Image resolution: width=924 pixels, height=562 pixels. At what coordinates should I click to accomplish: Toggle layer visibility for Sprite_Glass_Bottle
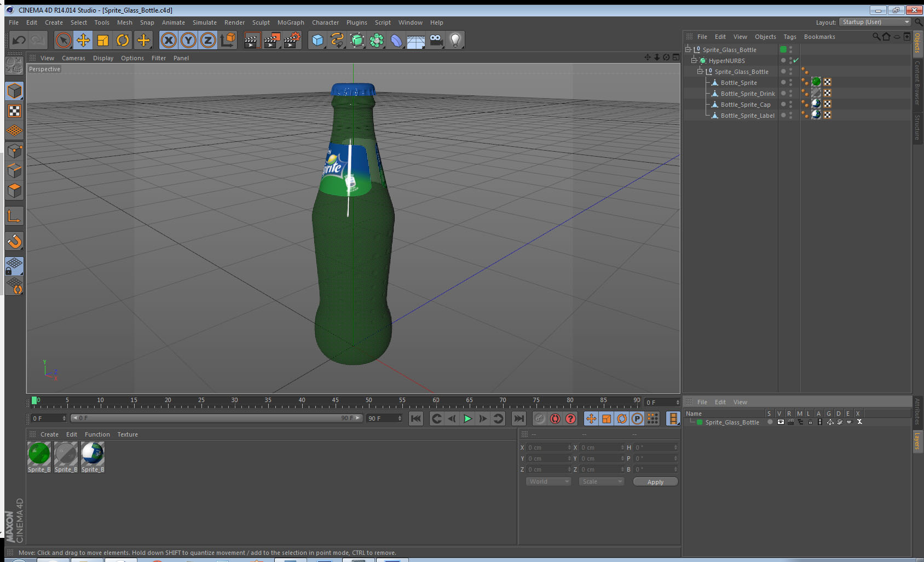point(781,422)
